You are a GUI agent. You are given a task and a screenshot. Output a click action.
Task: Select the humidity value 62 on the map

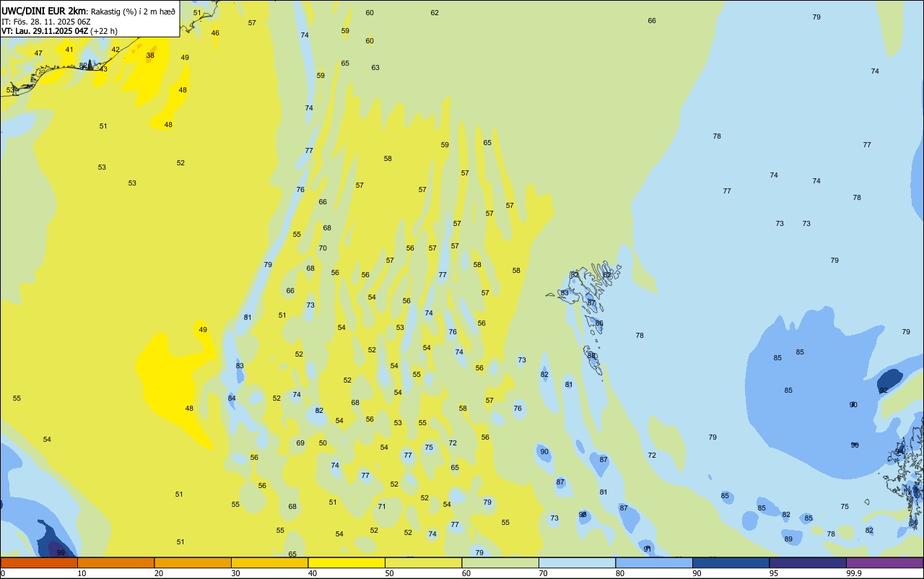point(435,13)
